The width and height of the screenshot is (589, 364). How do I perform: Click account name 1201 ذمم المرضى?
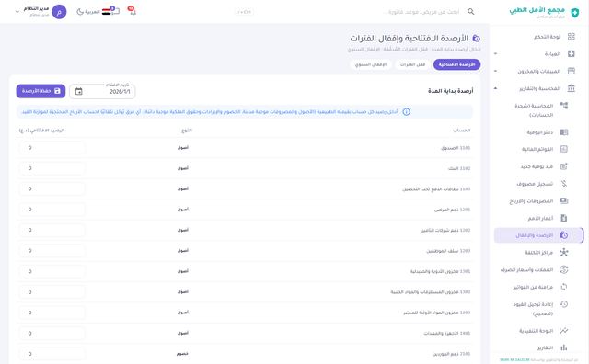(452, 210)
